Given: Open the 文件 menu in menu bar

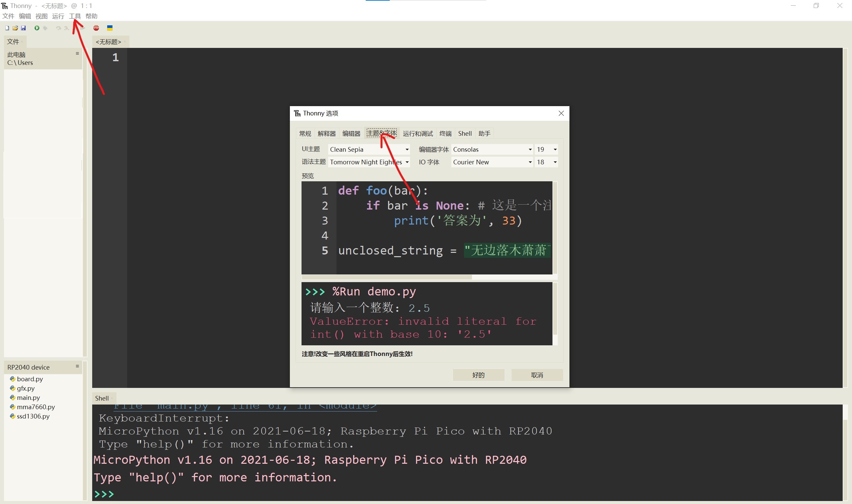Looking at the screenshot, I should pos(8,16).
